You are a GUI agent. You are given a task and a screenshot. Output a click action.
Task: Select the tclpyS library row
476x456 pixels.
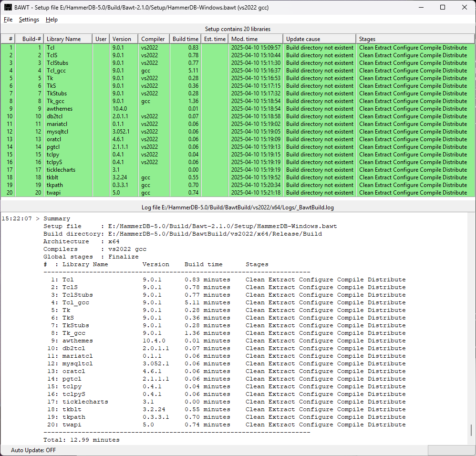point(238,162)
